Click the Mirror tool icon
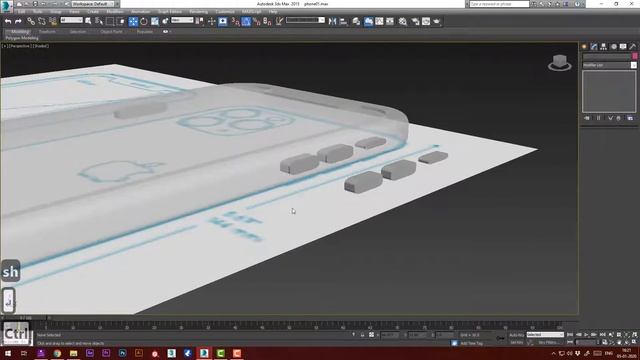Image resolution: width=640 pixels, height=360 pixels. pos(333,21)
